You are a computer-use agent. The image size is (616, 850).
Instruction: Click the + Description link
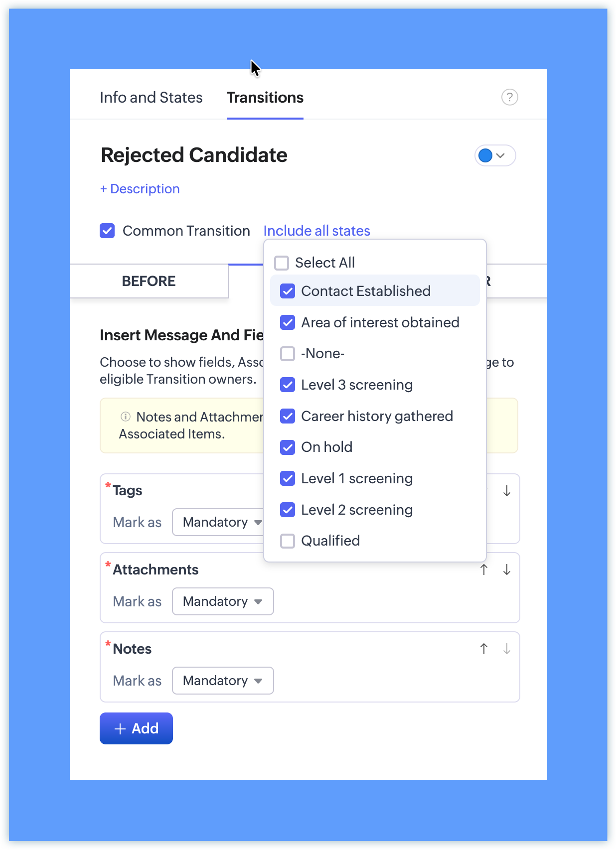pos(140,189)
